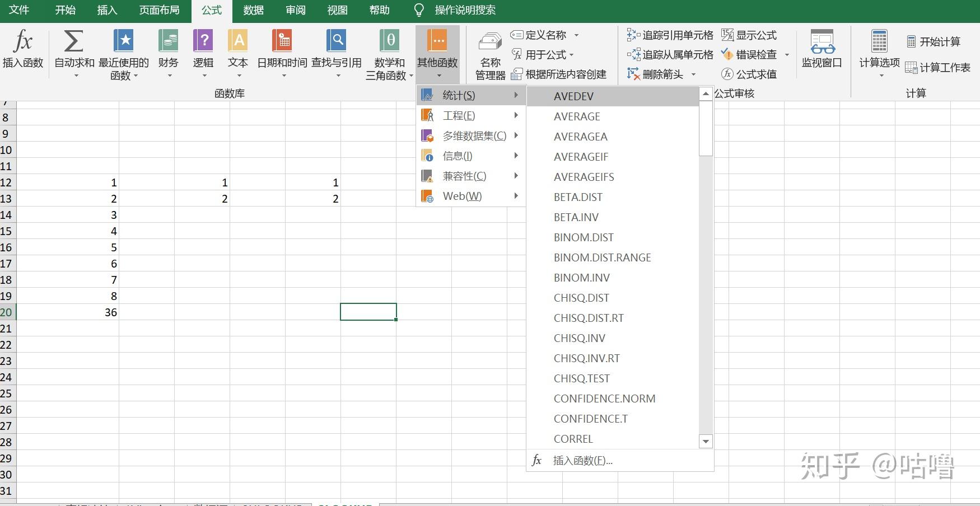The width and height of the screenshot is (980, 506).
Task: Choose the CORREL function
Action: click(x=613, y=439)
